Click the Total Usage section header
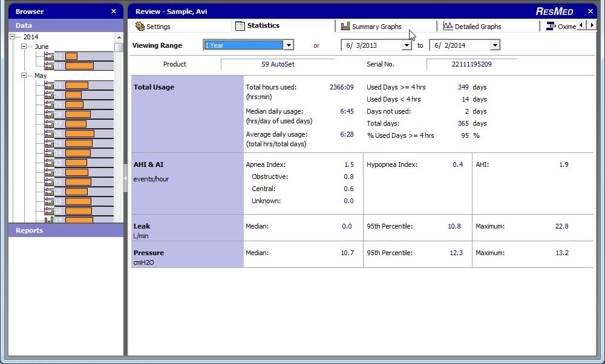This screenshot has height=364, width=605. pos(154,87)
